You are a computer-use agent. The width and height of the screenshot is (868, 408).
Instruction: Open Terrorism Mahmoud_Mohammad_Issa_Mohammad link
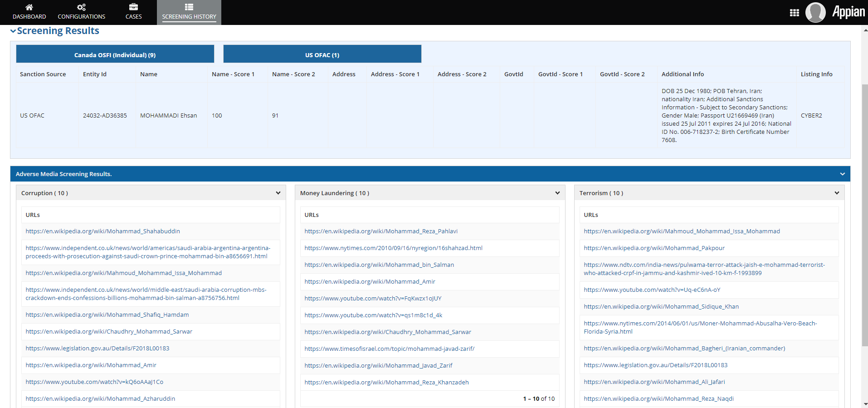tap(682, 231)
